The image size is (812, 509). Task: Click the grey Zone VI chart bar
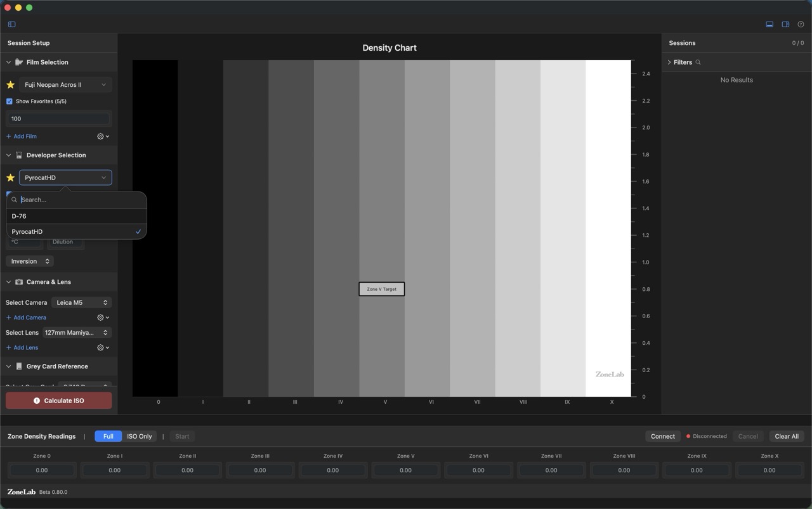pos(427,228)
